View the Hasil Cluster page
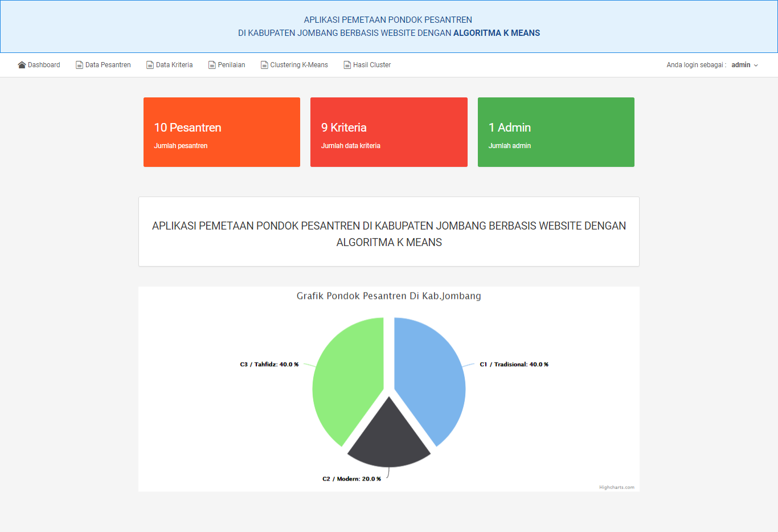Screen dimensions: 778x532 point(367,65)
